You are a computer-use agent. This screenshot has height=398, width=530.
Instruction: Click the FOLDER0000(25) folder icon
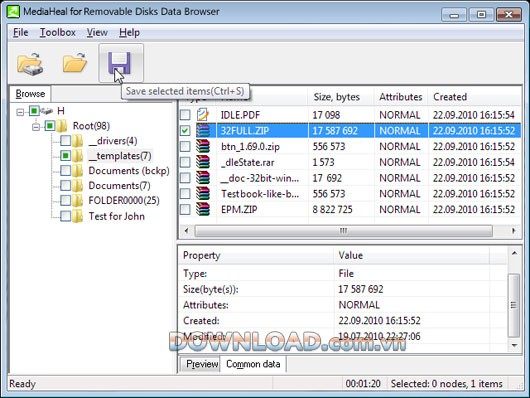[x=77, y=201]
